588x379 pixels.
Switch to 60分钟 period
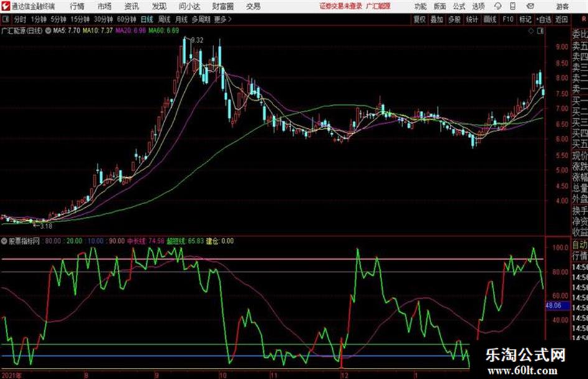click(x=126, y=19)
